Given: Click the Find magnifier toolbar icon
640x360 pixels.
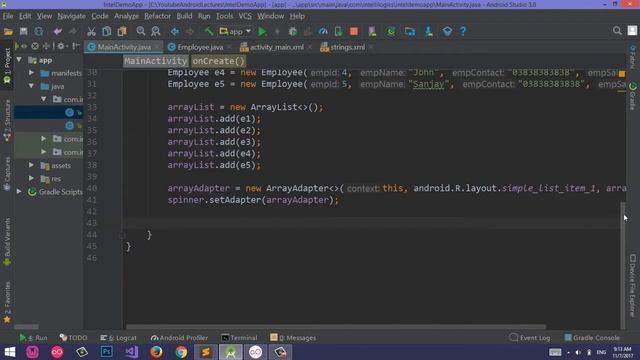Looking at the screenshot, I should [141, 31].
